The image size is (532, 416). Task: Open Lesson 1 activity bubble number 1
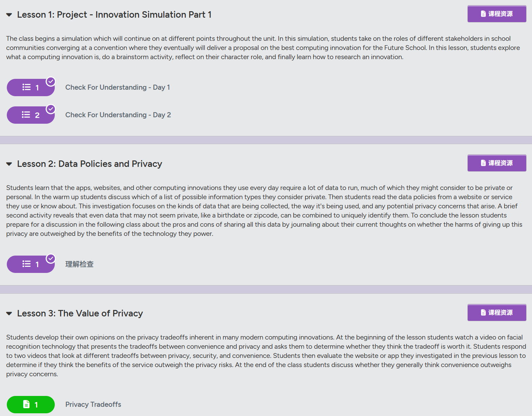[x=31, y=87]
